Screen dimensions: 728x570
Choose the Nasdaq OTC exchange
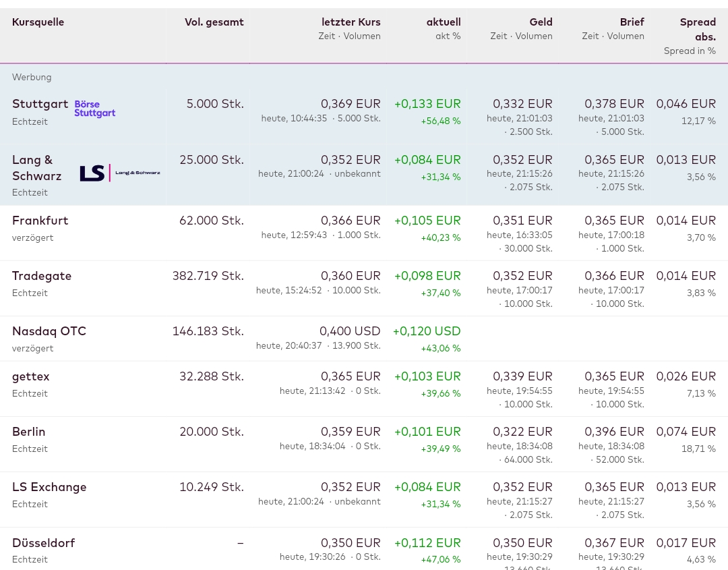(x=49, y=331)
